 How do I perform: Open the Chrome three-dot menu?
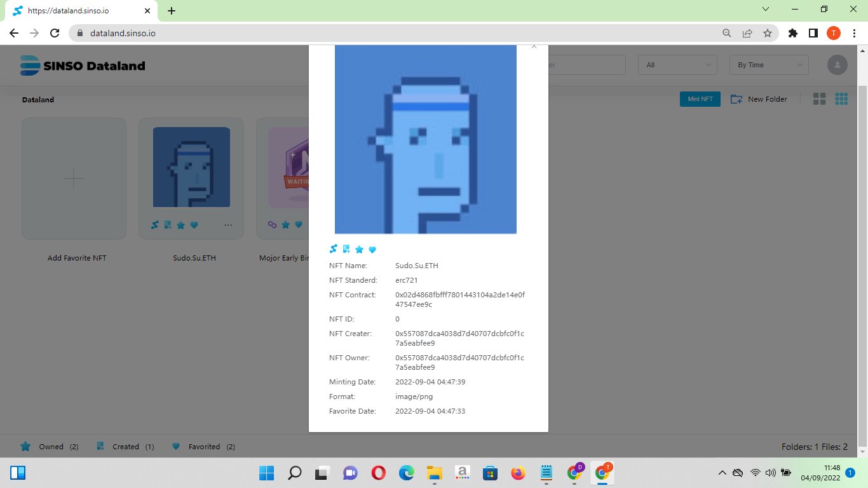[x=853, y=33]
